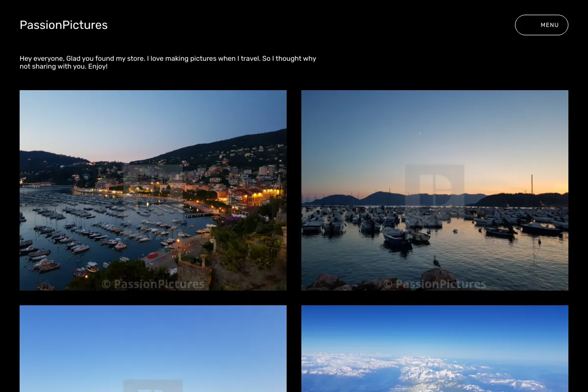Click the seagull standing on the rocks

436,262
